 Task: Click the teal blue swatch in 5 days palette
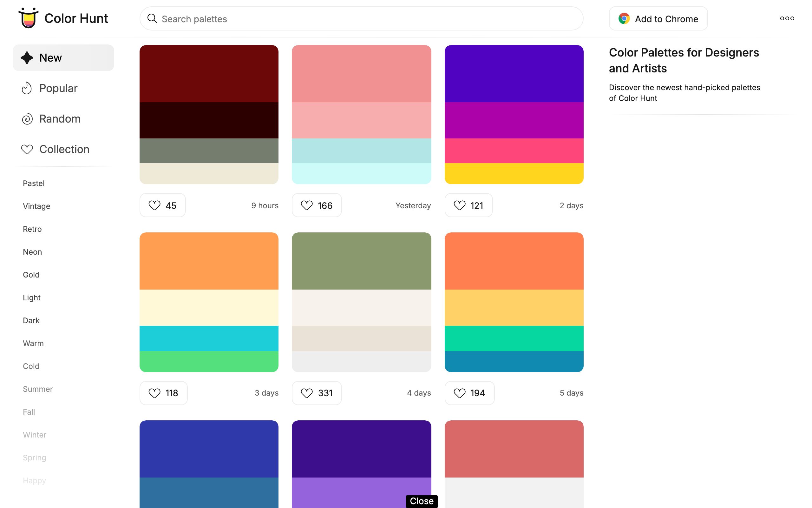(514, 362)
